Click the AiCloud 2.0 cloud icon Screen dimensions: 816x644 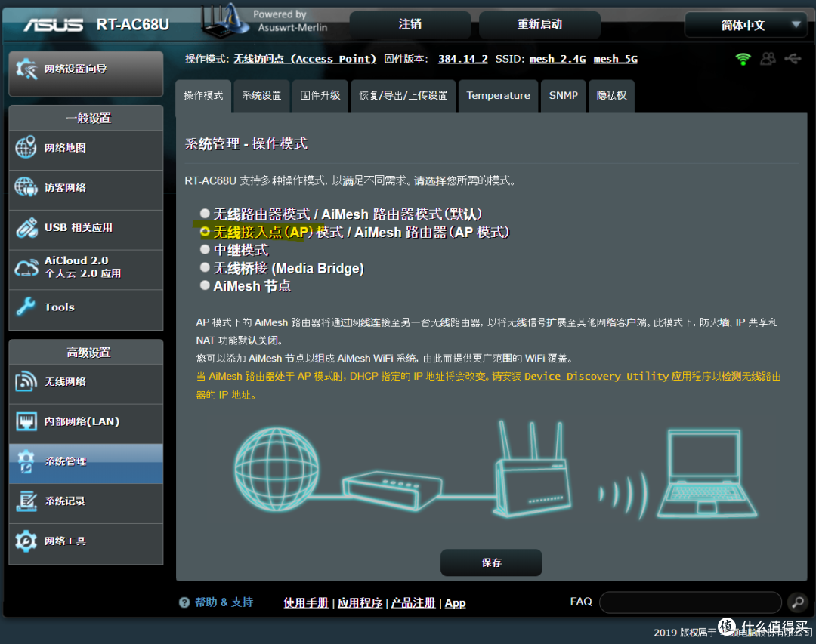[26, 267]
